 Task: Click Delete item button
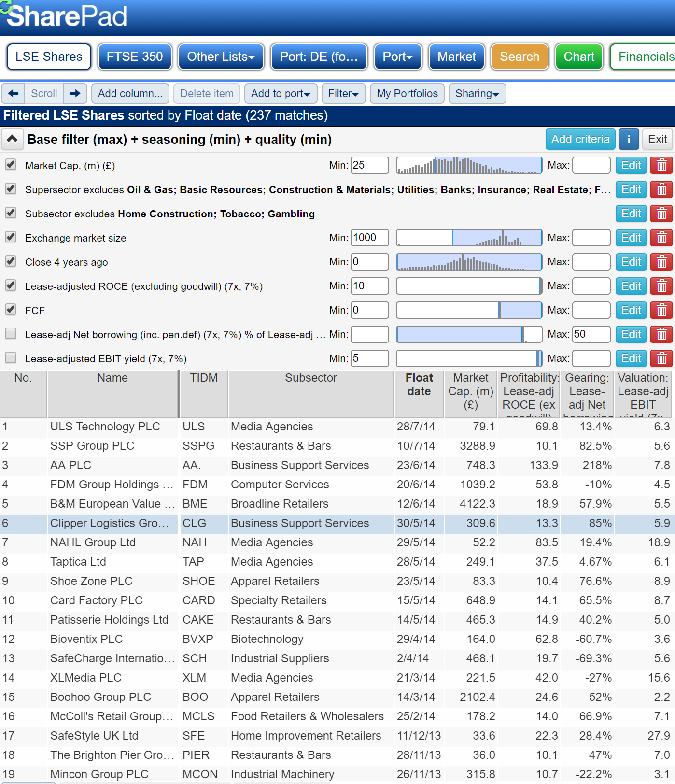207,93
